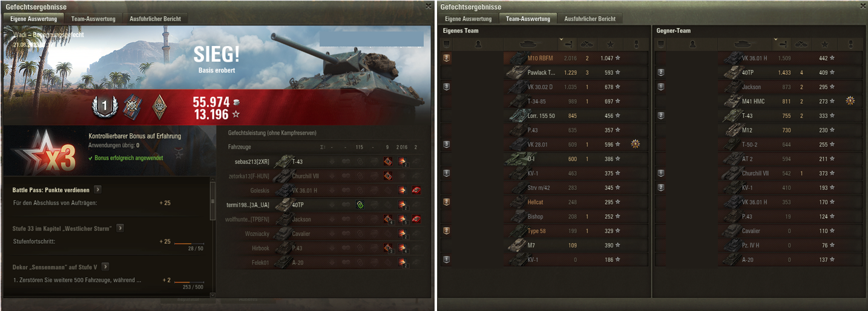Sort enemy team by experience star header

tap(824, 44)
